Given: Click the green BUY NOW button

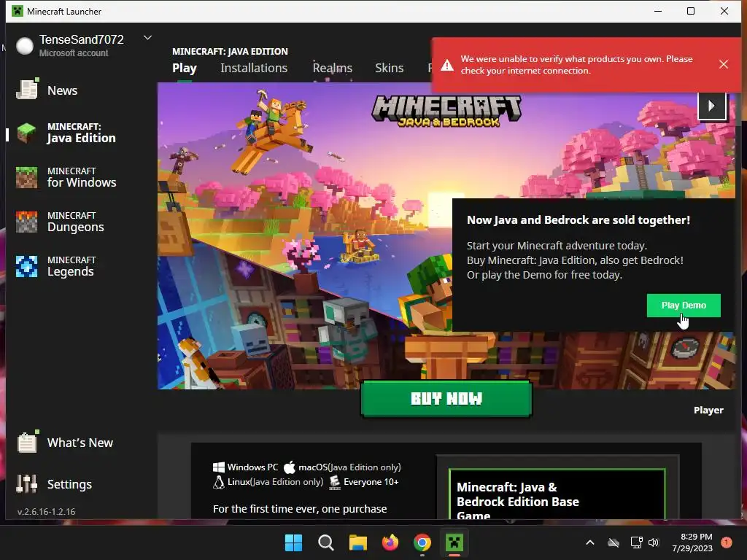Looking at the screenshot, I should (446, 399).
